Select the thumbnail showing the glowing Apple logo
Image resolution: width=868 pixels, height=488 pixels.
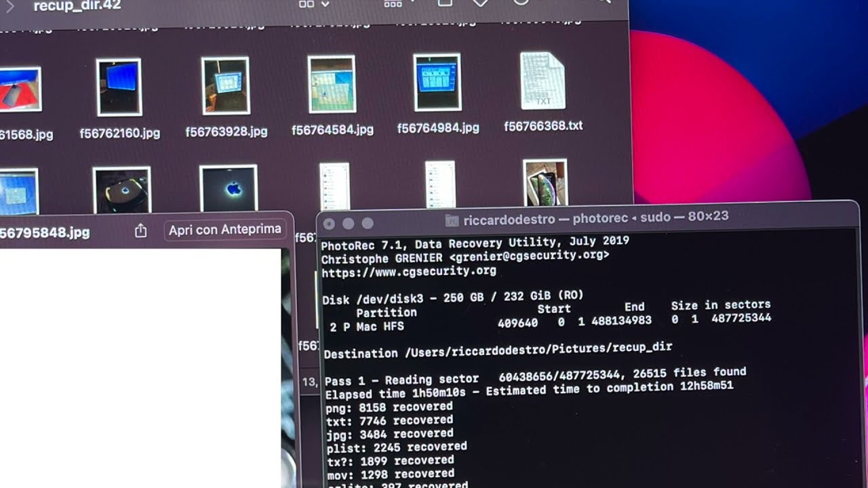pyautogui.click(x=229, y=188)
